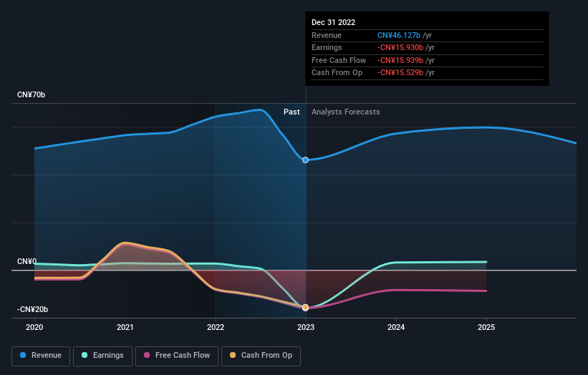Click the CN¥0 y-axis label

pyautogui.click(x=26, y=261)
